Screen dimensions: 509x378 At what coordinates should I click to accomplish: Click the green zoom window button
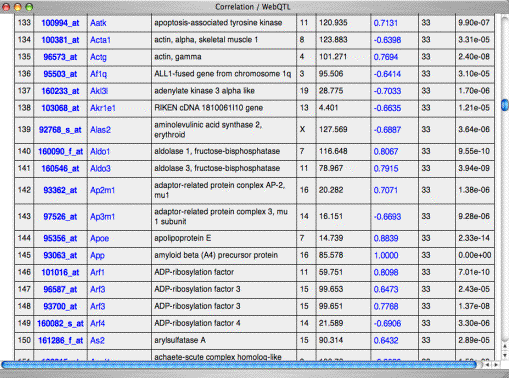pyautogui.click(x=29, y=7)
